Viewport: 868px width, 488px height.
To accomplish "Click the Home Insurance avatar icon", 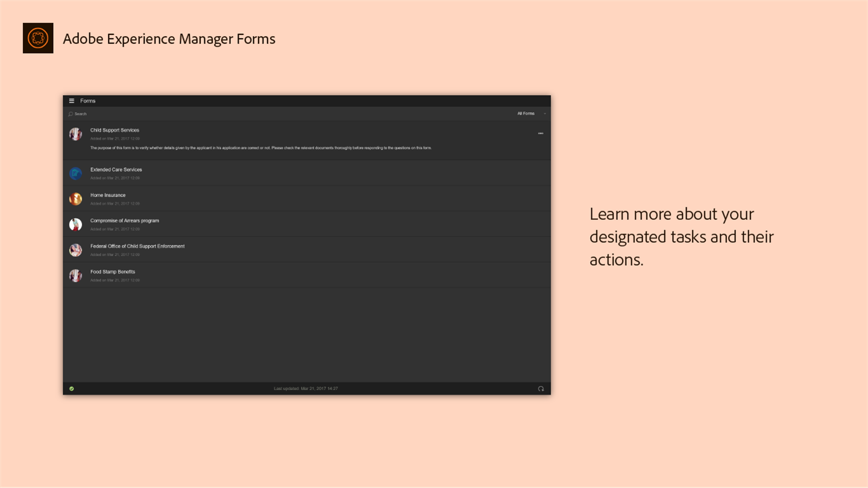I will (x=75, y=199).
